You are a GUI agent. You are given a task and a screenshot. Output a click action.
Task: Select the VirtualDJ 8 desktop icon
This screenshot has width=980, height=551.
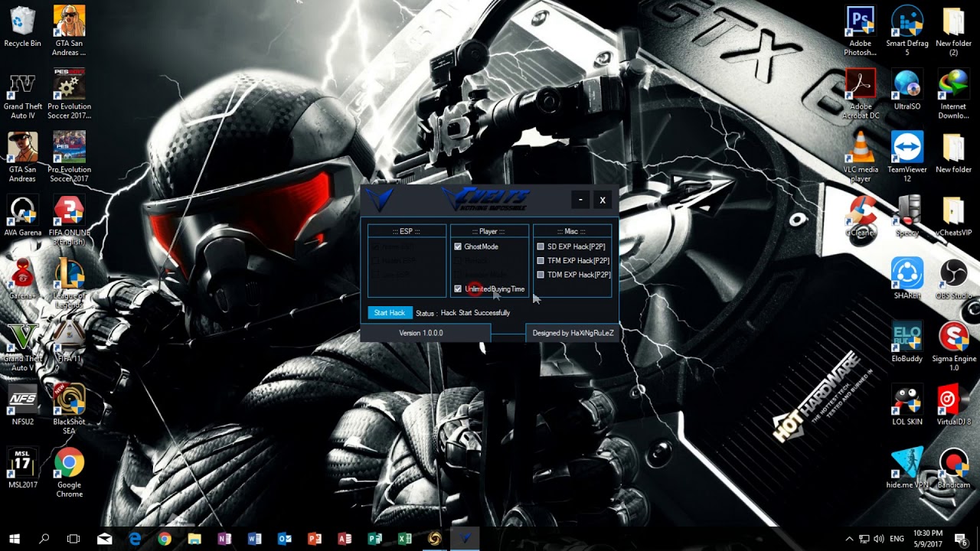(x=953, y=406)
